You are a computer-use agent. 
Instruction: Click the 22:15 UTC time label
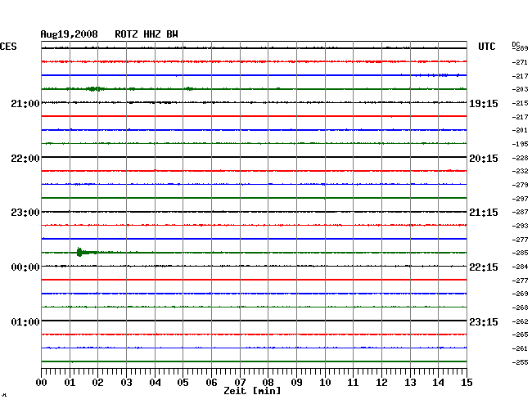tap(484, 267)
